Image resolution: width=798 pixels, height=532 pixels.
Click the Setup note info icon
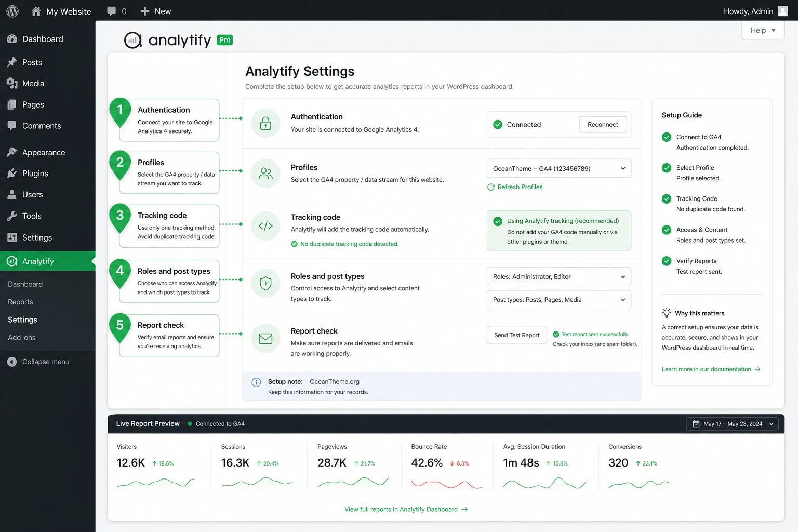coord(256,382)
